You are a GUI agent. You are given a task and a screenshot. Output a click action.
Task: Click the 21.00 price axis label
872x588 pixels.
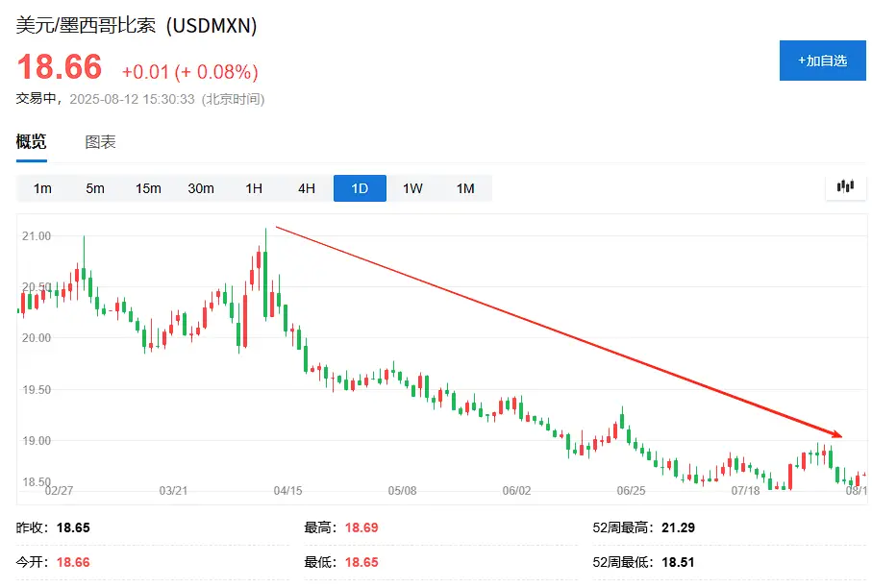click(37, 236)
